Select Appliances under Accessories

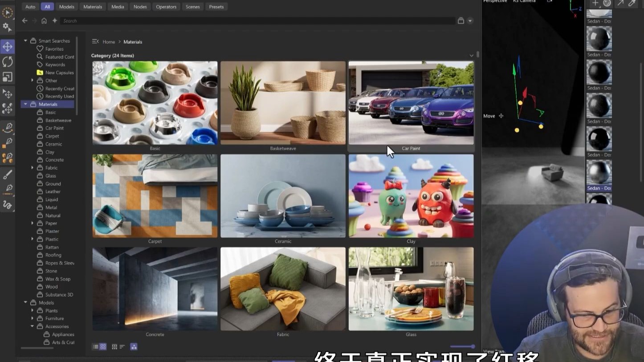pos(63,334)
